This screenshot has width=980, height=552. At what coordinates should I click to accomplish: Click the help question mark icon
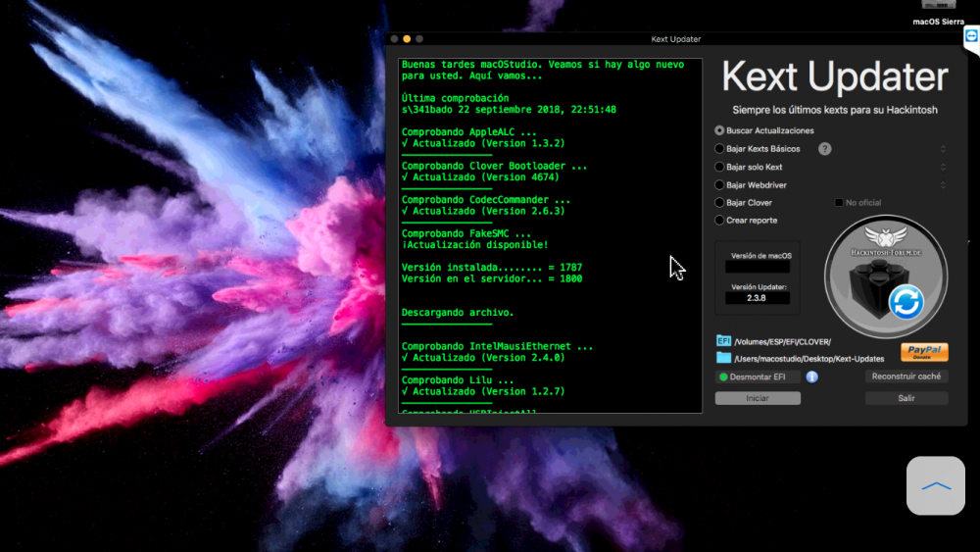tap(824, 149)
